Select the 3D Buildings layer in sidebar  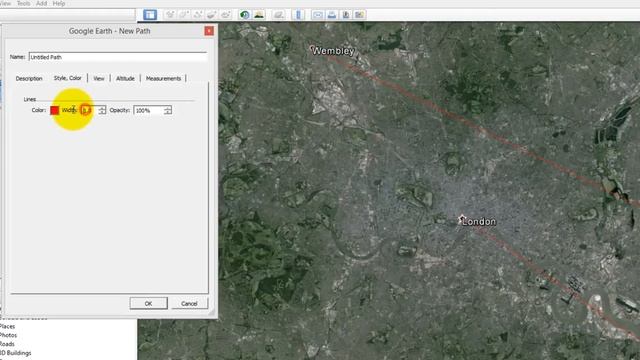(16, 353)
